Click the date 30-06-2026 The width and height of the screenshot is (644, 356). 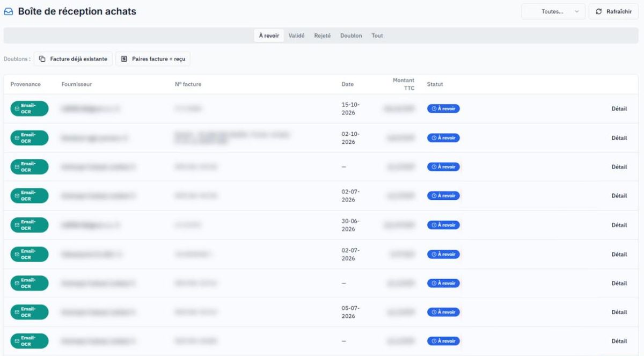350,225
